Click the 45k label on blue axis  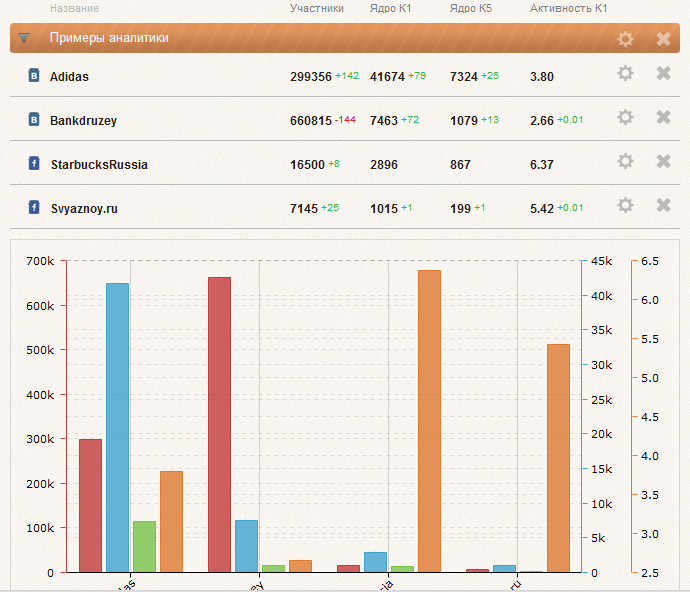click(601, 261)
